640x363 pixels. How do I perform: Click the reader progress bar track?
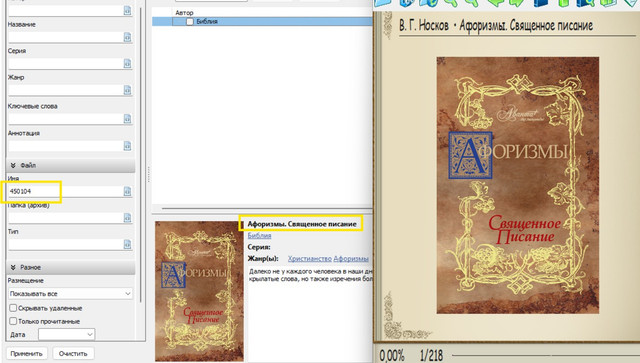click(545, 355)
